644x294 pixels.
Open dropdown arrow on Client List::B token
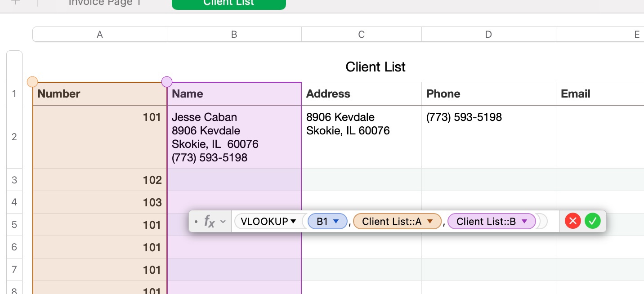click(524, 221)
